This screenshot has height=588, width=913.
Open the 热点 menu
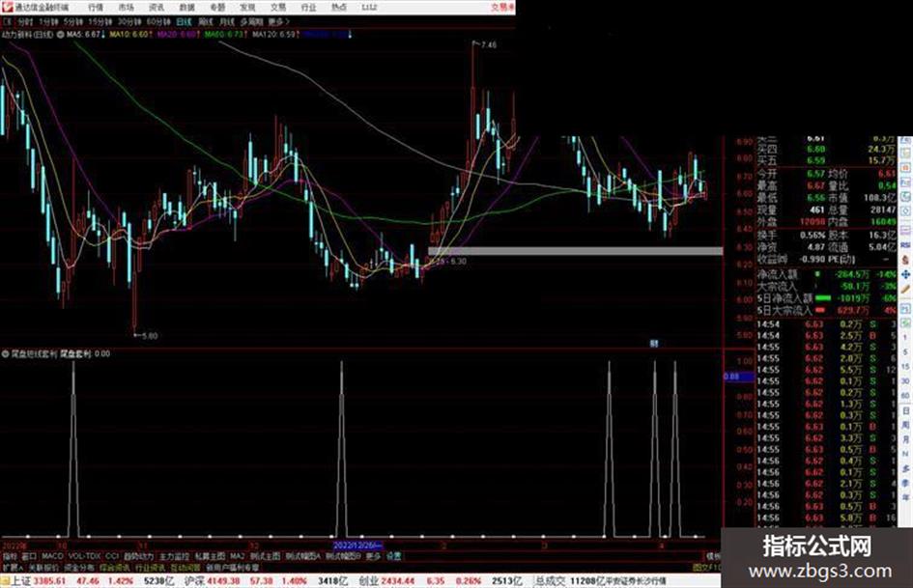pyautogui.click(x=339, y=8)
